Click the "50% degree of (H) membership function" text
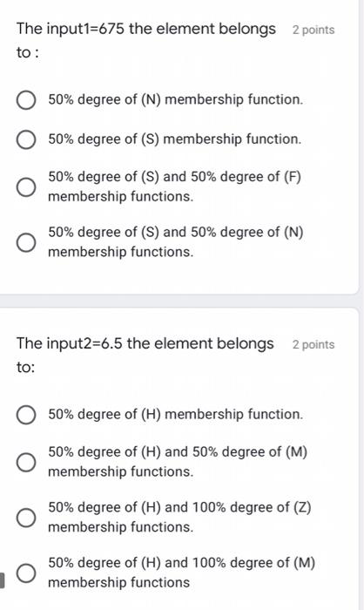This screenshot has height=610, width=364. 175,414
